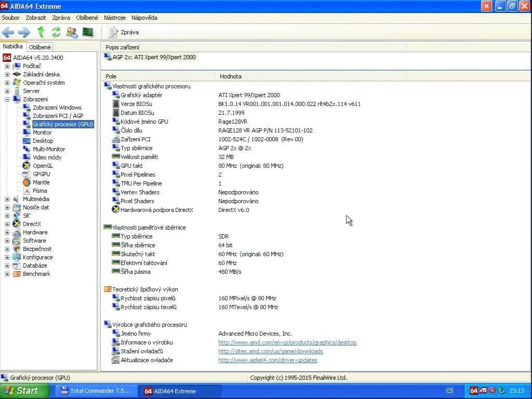532x399 pixels.
Task: Open Zobrazení Windows tree item
Action: (57, 108)
